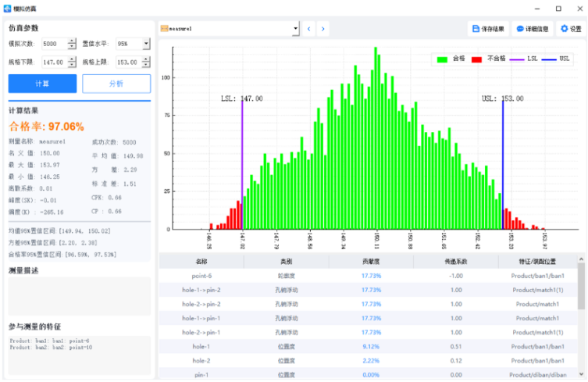Screen dimensions: 588x382
Task: Open detailed information panel
Action: click(533, 29)
